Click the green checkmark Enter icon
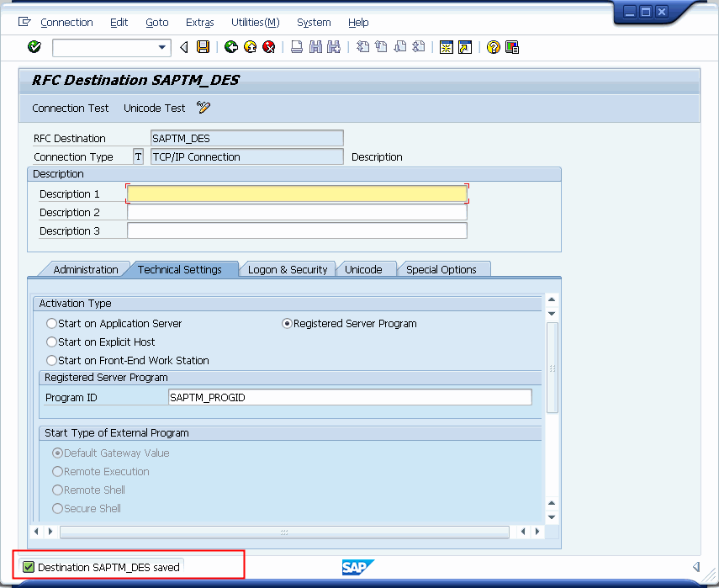 [34, 47]
